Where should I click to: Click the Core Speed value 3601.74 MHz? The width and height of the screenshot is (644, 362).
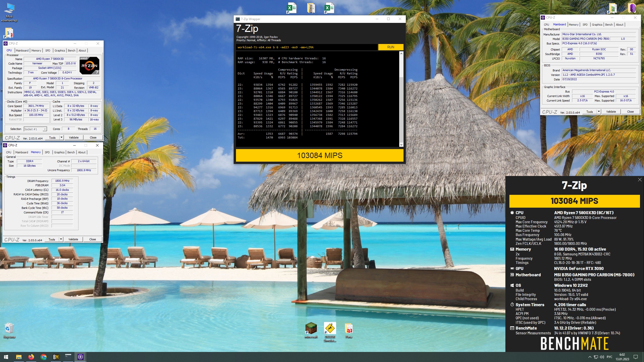click(x=36, y=106)
